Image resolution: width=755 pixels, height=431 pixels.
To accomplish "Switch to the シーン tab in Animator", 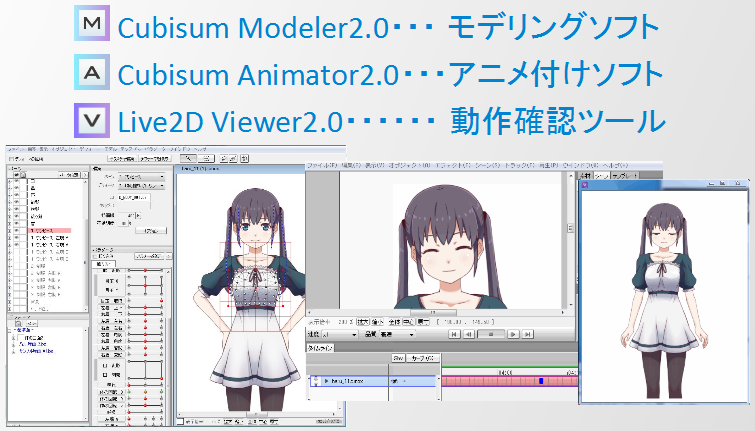I will tap(602, 176).
